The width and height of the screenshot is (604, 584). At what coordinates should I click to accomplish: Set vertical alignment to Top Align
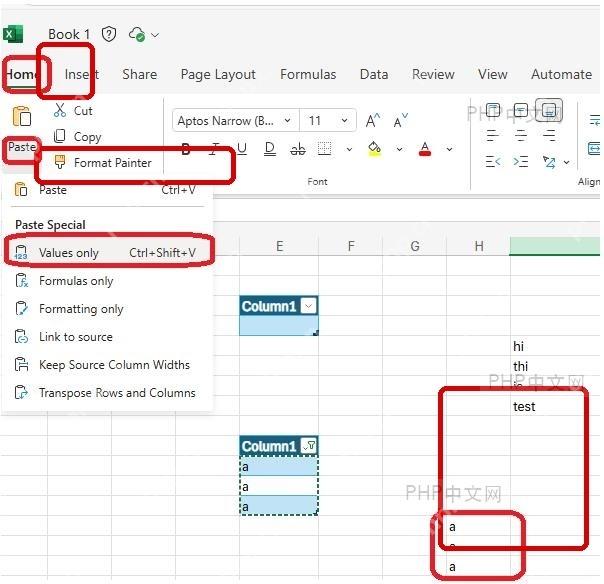(493, 110)
